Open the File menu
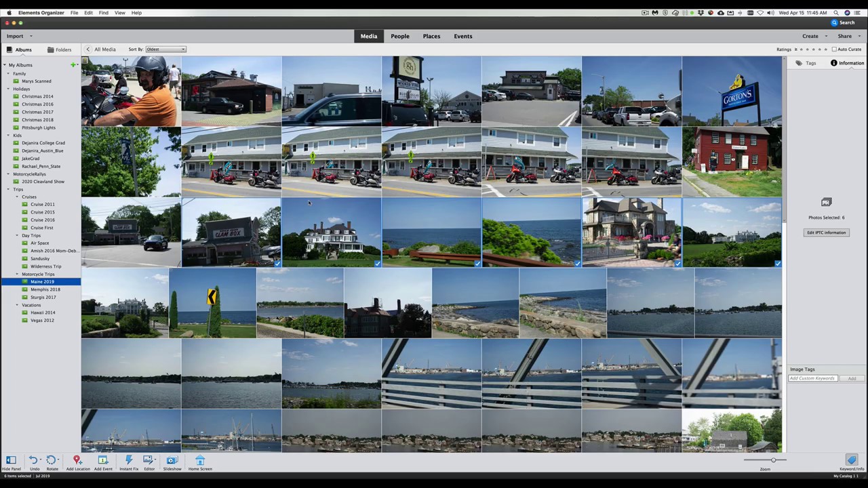Screen dimensions: 868x488 click(74, 13)
